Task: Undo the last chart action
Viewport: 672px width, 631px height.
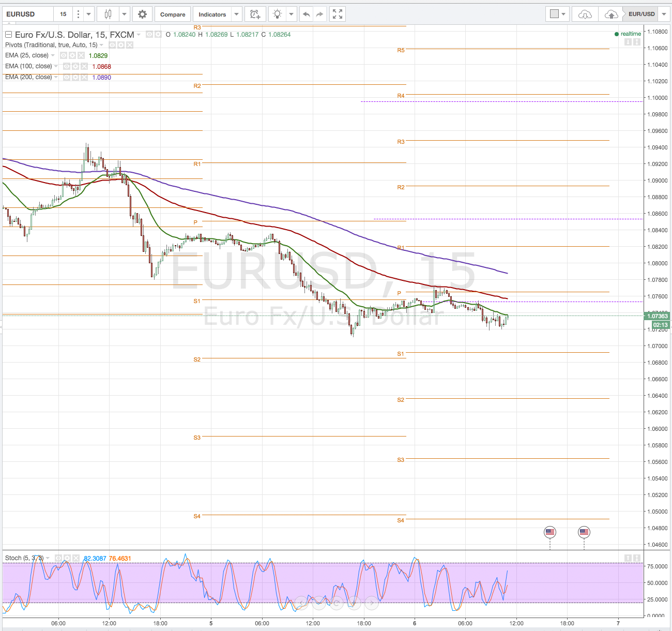Action: (306, 14)
